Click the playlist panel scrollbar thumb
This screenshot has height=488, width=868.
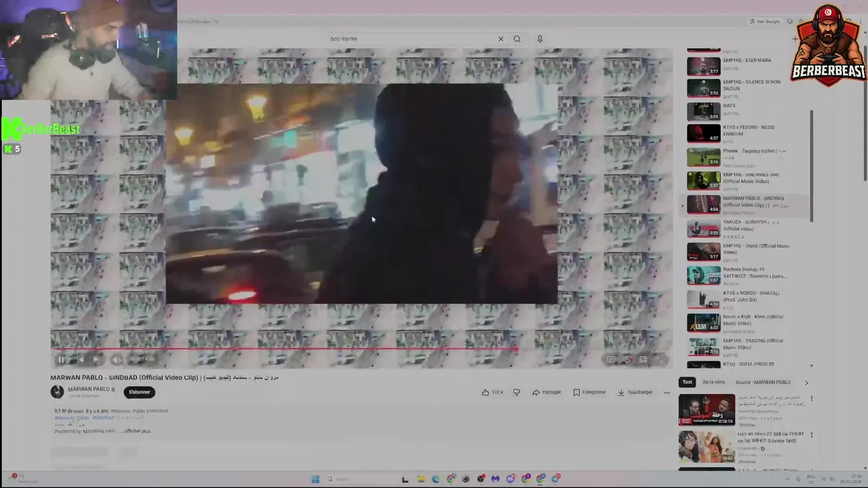[x=812, y=166]
